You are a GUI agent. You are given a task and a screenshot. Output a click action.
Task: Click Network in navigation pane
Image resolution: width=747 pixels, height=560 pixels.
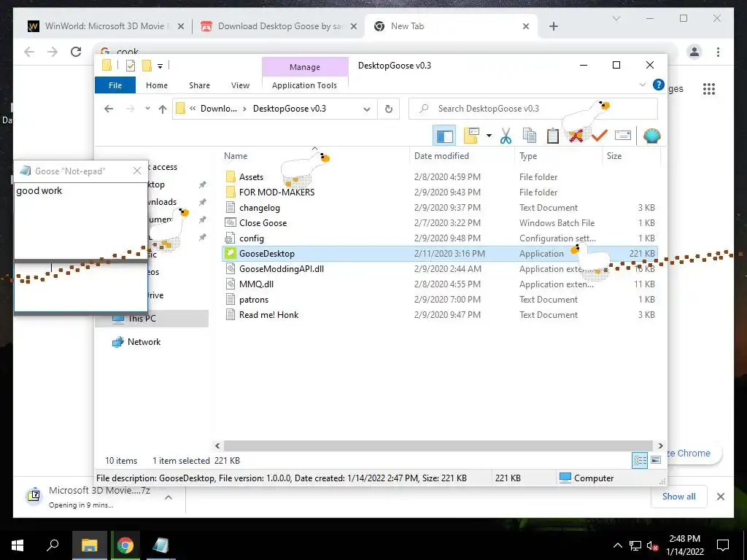point(144,342)
